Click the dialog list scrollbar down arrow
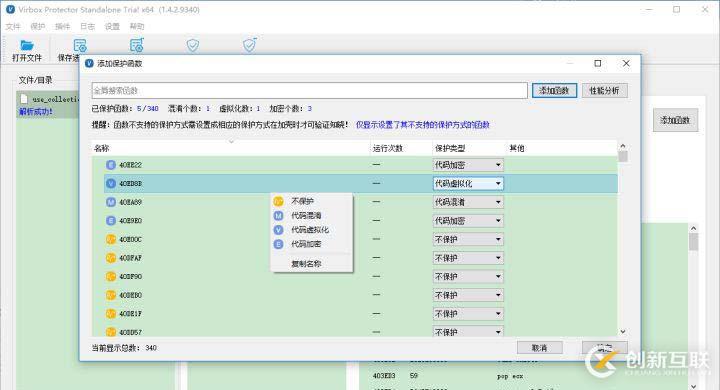720x390 pixels. pos(623,331)
